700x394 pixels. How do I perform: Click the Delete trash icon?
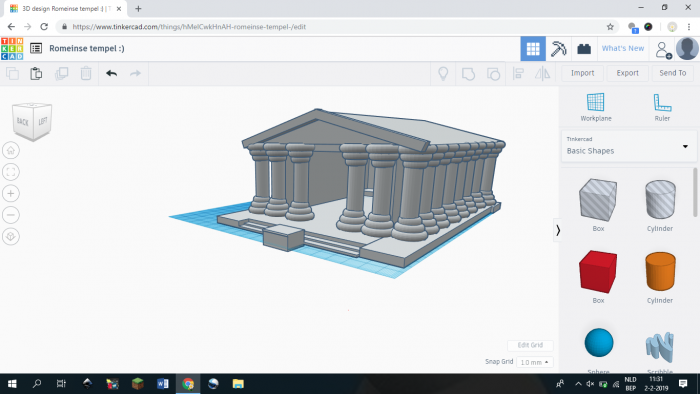point(86,73)
